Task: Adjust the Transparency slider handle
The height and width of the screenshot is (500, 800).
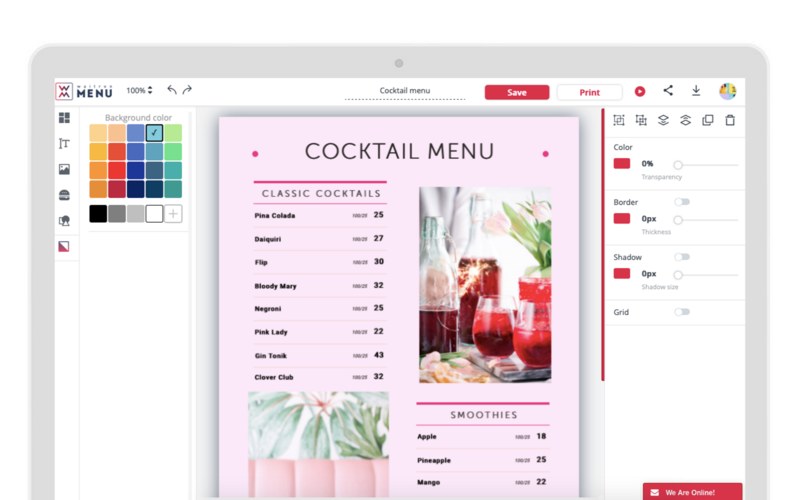Action: tap(678, 165)
